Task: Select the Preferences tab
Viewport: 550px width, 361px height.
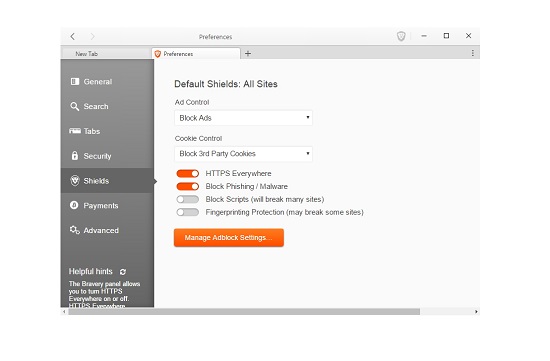Action: [x=196, y=54]
